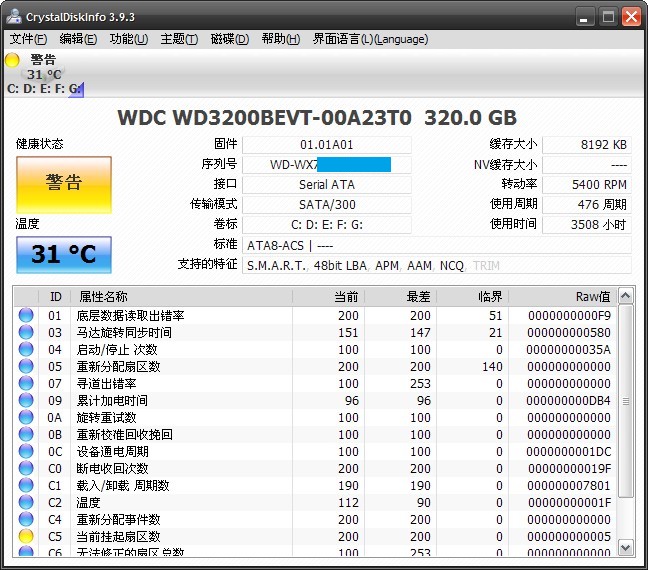Click the 当前 column header
The image size is (648, 570).
tap(328, 297)
